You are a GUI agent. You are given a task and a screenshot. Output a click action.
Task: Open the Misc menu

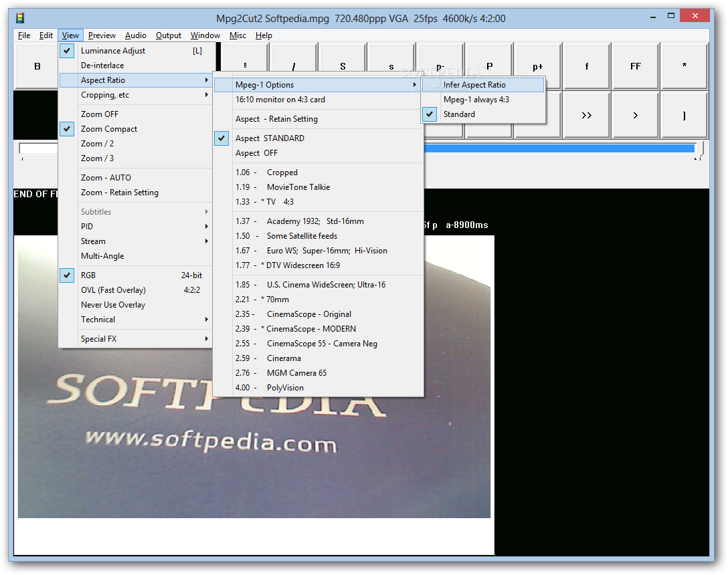[238, 35]
